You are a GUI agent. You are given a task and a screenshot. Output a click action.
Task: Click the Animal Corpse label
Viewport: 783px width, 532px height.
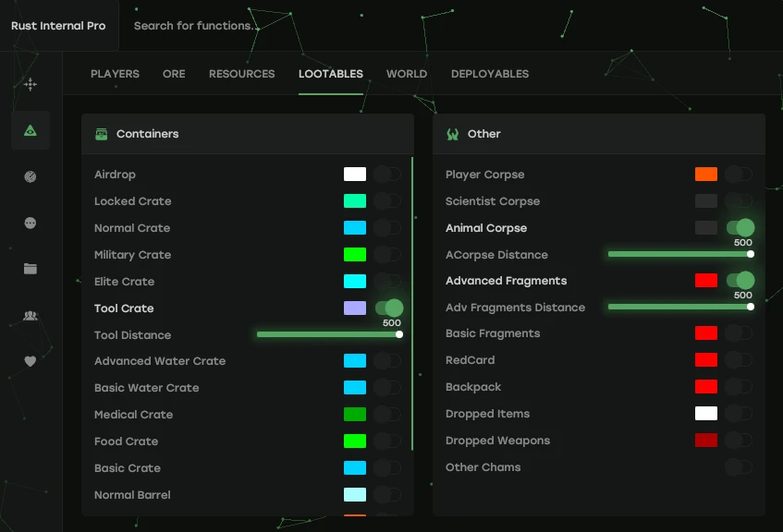coord(486,228)
